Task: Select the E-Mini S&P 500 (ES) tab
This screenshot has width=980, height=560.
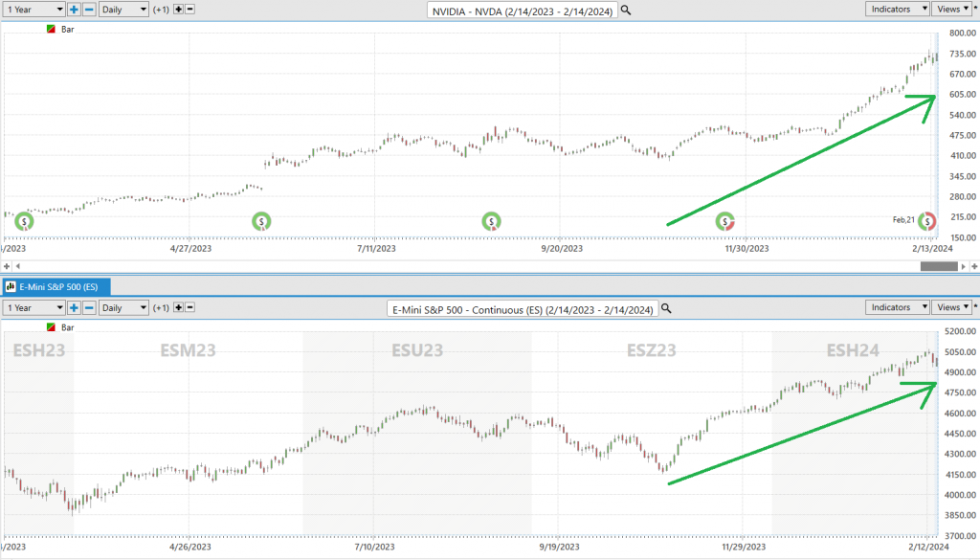Action: (56, 287)
